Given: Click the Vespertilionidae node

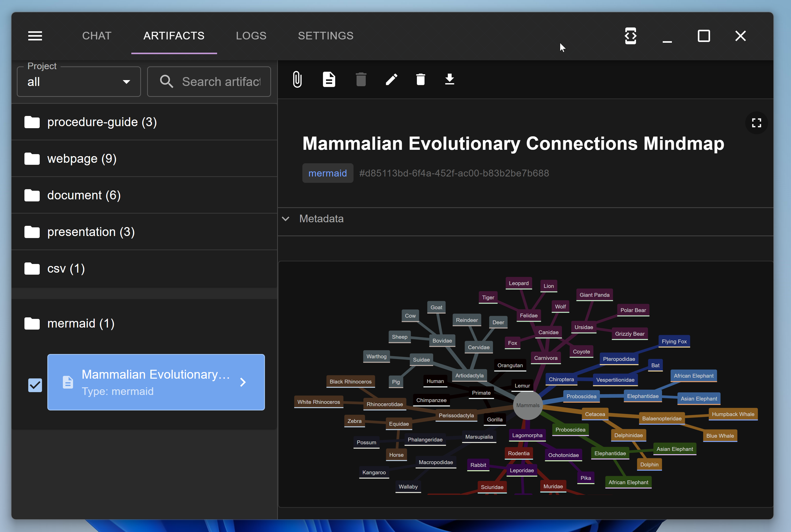Looking at the screenshot, I should tap(615, 380).
